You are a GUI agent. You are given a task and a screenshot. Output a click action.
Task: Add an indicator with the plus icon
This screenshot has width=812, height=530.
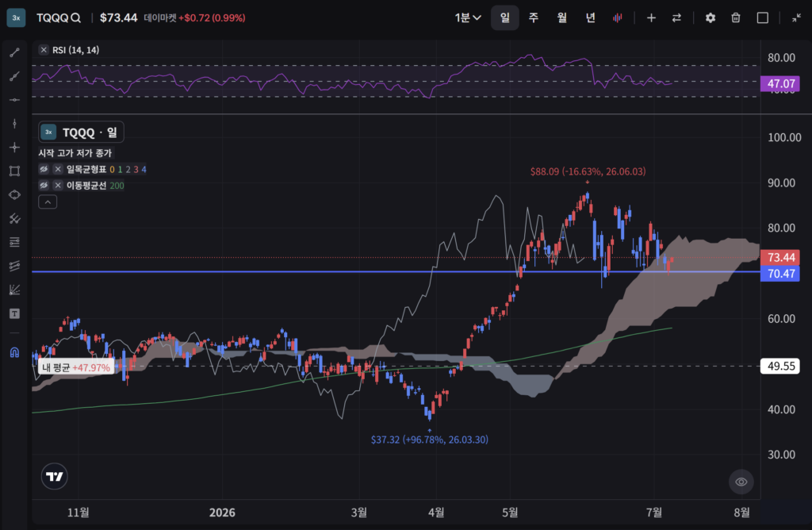(x=651, y=17)
